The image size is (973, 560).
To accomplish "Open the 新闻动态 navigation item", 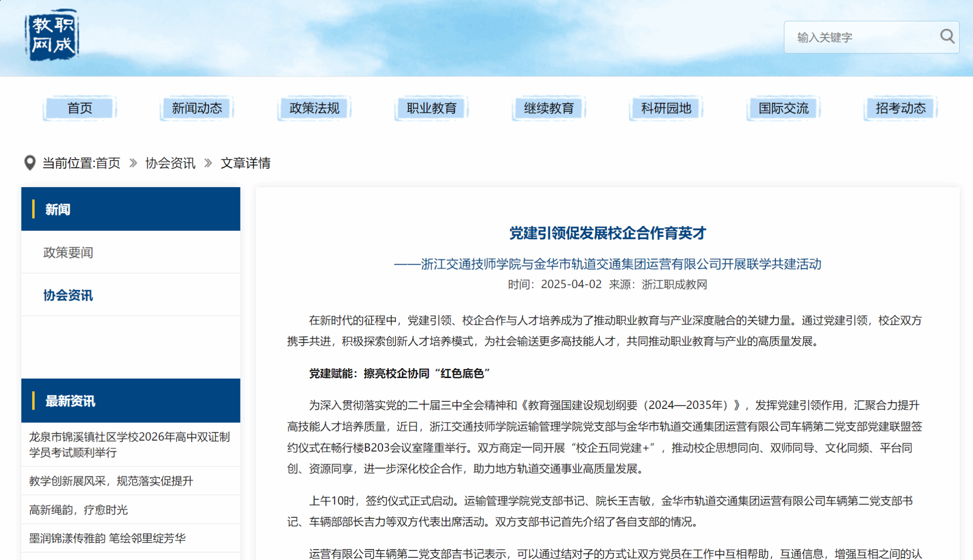I will point(197,108).
